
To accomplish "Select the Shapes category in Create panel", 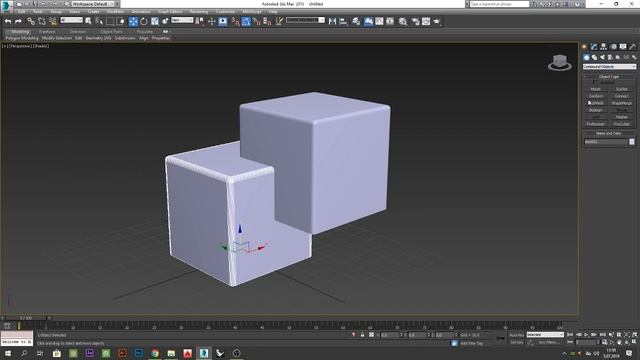I will [x=594, y=57].
